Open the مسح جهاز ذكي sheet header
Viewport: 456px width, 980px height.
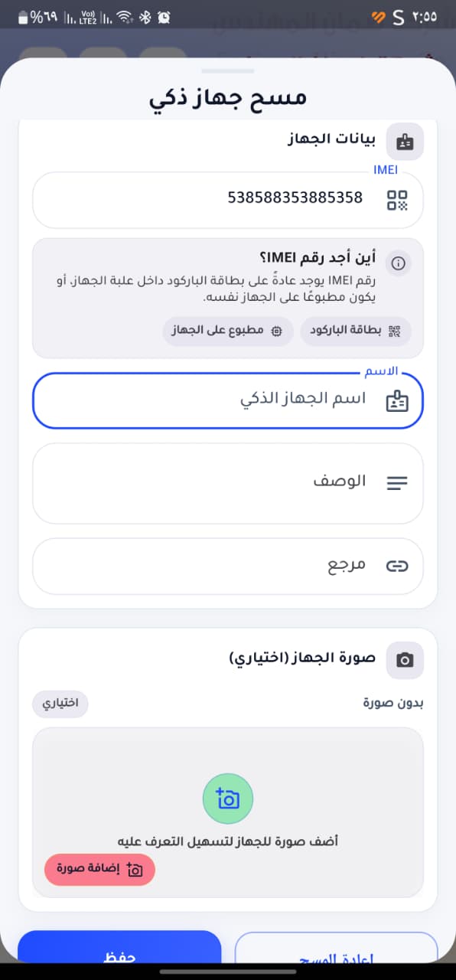227,96
